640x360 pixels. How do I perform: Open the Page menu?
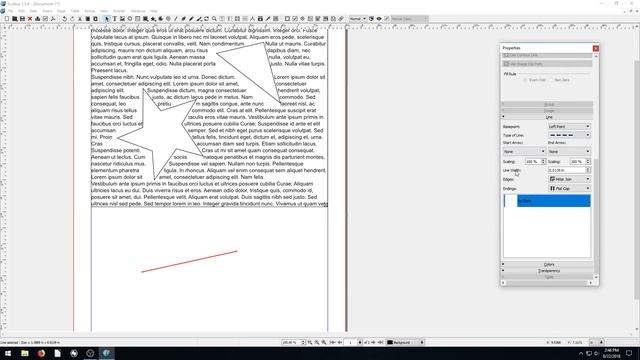pos(61,11)
